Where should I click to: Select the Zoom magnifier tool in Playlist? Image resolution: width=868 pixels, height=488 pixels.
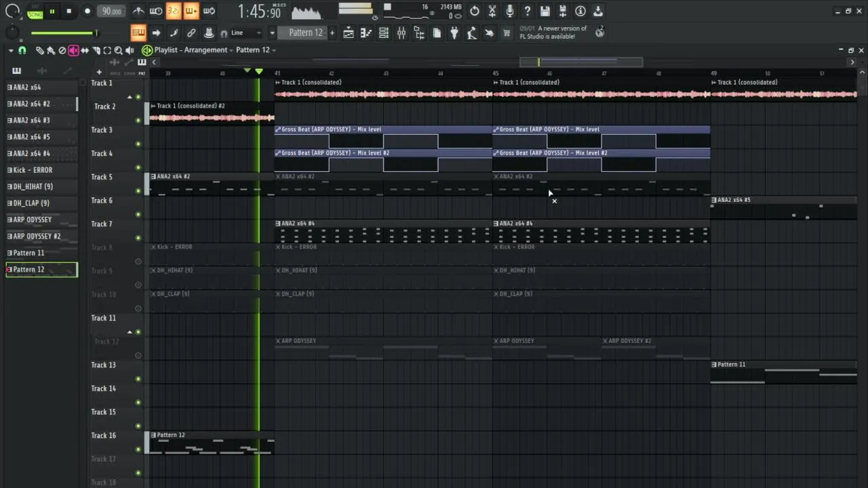click(x=119, y=50)
